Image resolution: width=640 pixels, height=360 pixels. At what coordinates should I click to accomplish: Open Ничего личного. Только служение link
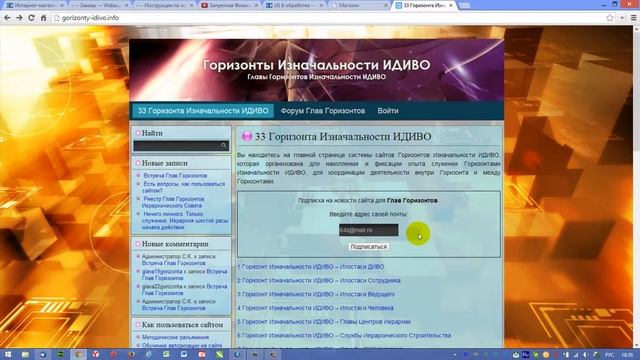[x=184, y=220]
